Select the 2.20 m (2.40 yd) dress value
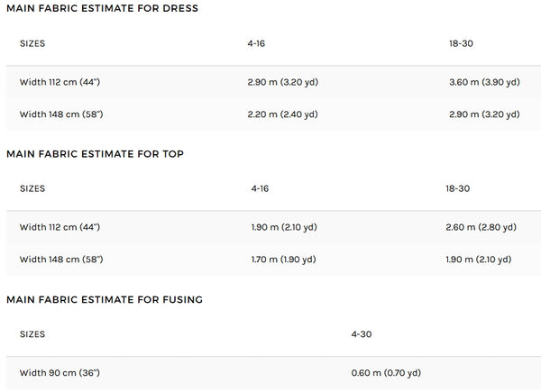This screenshot has height=392, width=541. 282,114
